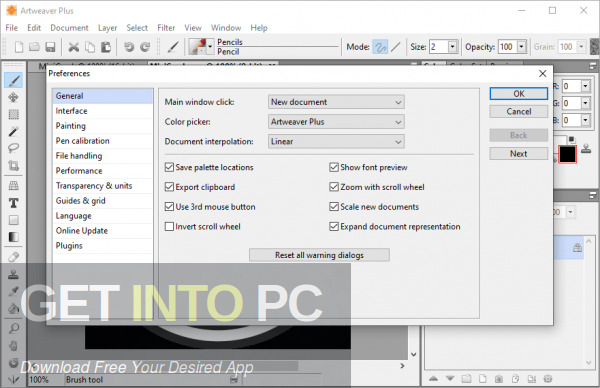
Task: Choose the Text tool
Action: [13, 203]
